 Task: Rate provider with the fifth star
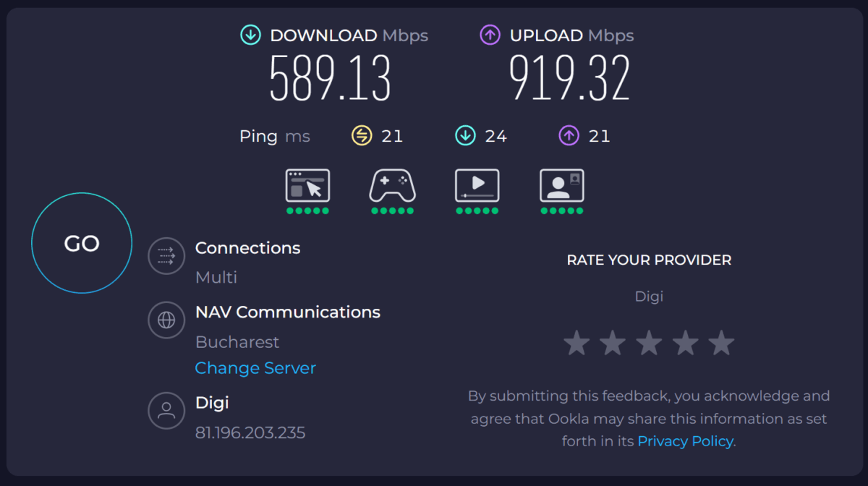click(721, 343)
